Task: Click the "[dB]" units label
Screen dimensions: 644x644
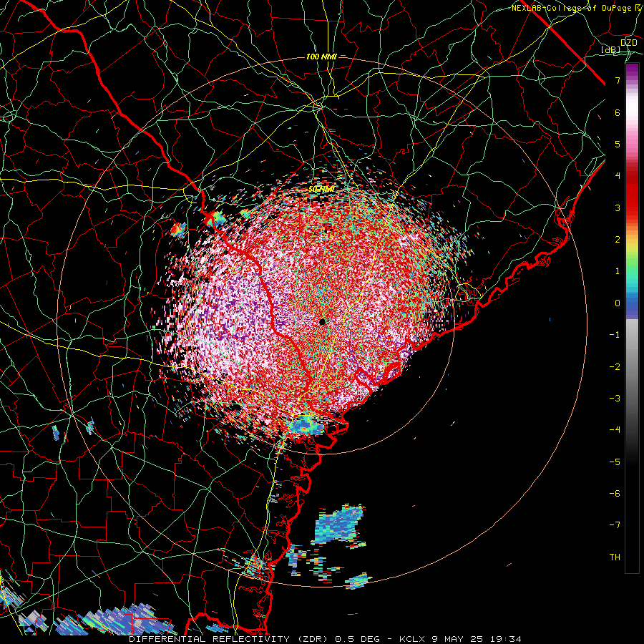Action: tap(611, 49)
